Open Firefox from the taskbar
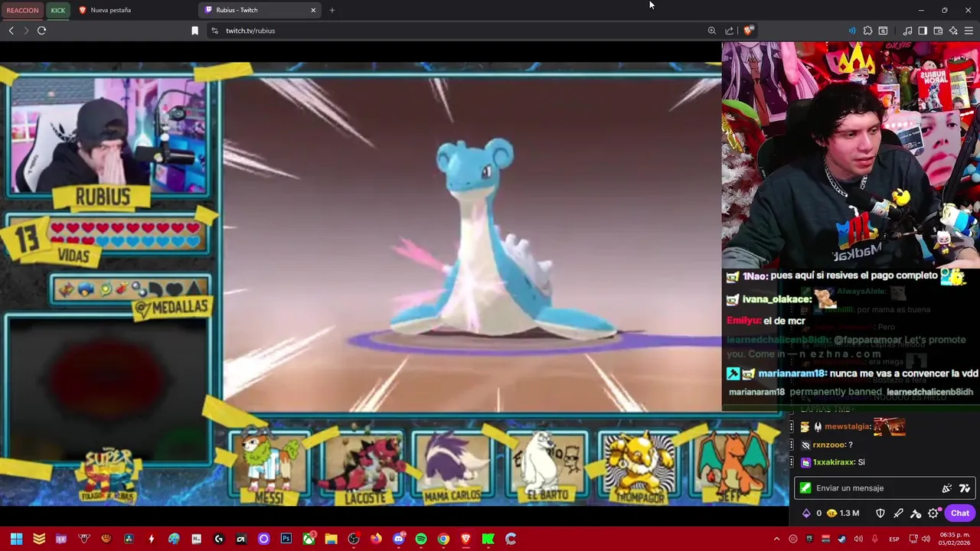Viewport: 980px width, 551px height. (376, 539)
